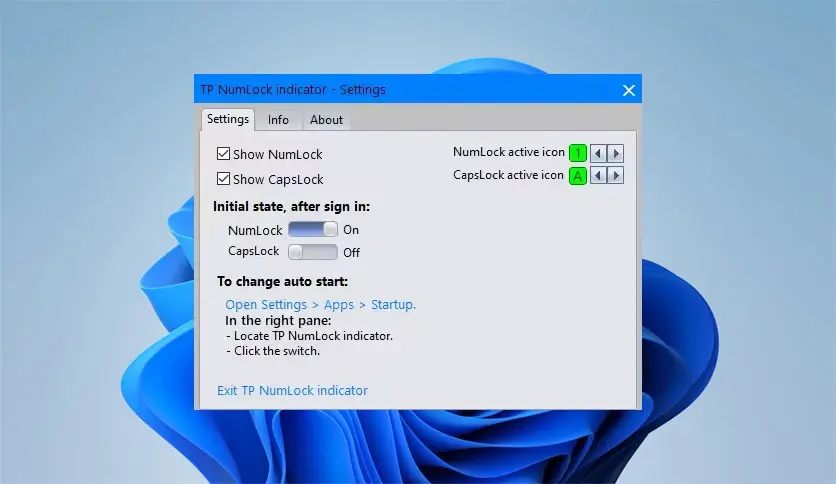Click the green CapsLock active icon preview
836x484 pixels.
578,176
